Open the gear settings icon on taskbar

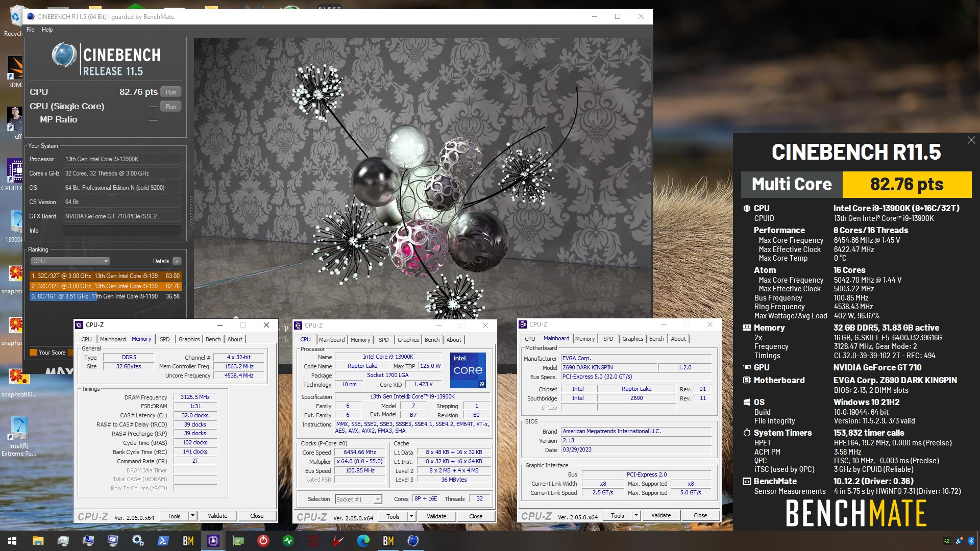(138, 541)
